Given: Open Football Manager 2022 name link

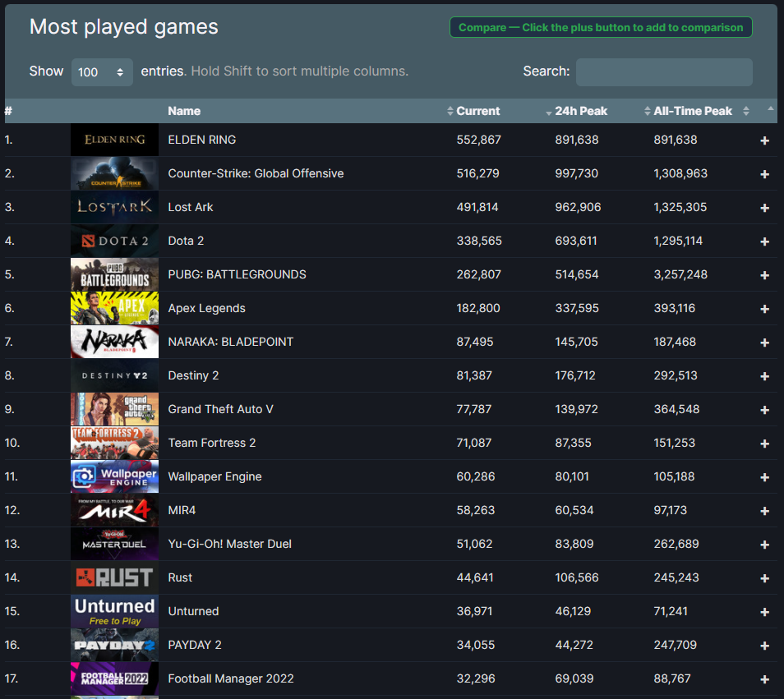Looking at the screenshot, I should tap(231, 678).
